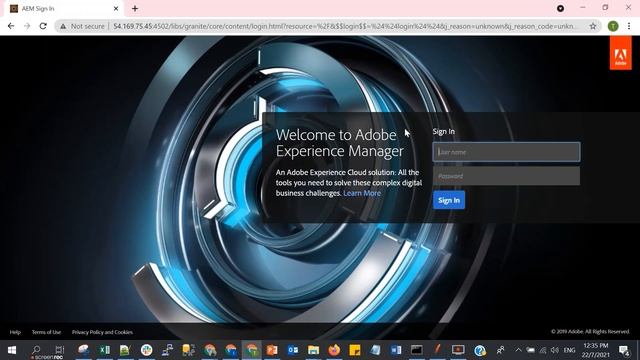Click the ENG language indicator
The height and width of the screenshot is (360, 640).
point(569,350)
